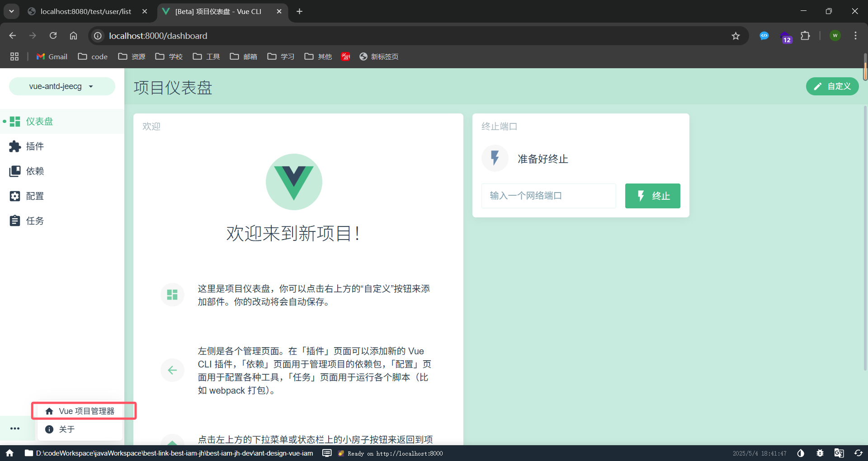
Task: Open the 学习 bookmark folder
Action: [281, 56]
